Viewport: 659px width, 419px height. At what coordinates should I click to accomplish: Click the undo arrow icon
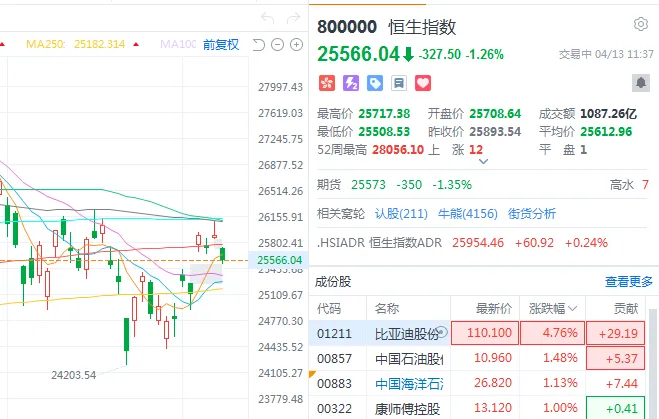click(268, 18)
